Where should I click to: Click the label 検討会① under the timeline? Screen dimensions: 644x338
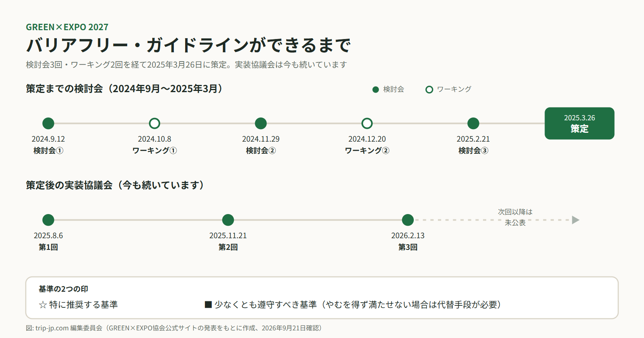[48, 150]
